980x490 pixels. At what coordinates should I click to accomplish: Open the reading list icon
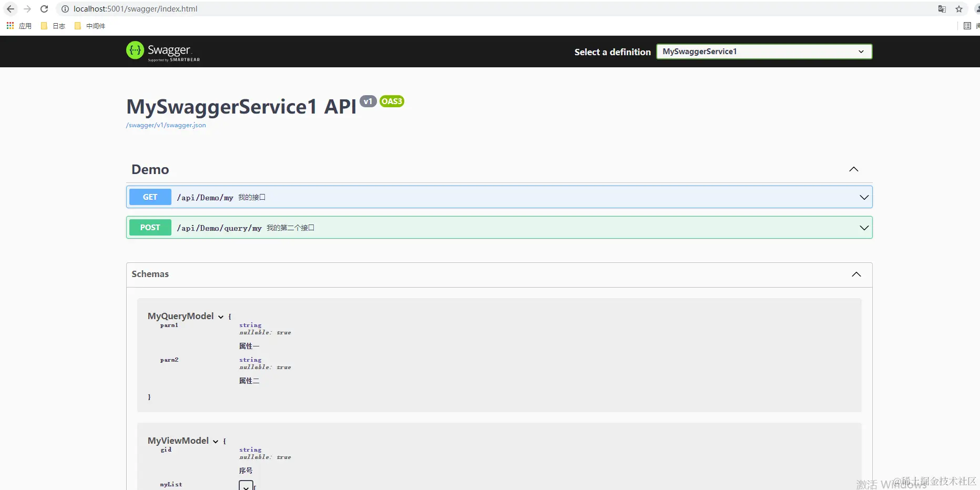[967, 26]
